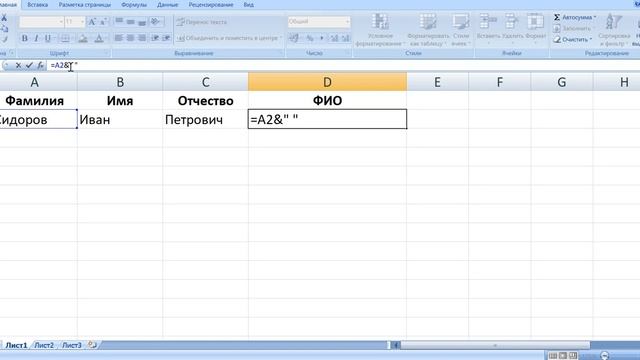This screenshot has height=360, width=640.
Task: Align cell text left
Action: (119, 38)
